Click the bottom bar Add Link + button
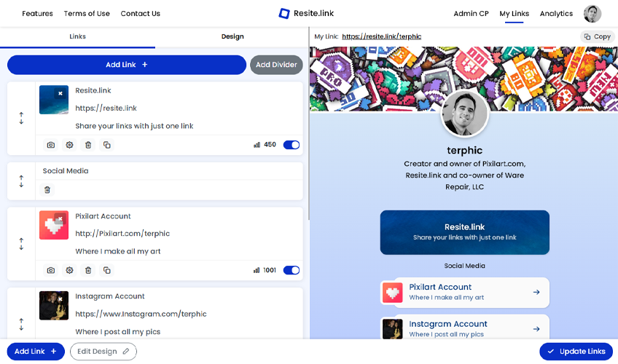618x364 pixels. coord(36,352)
